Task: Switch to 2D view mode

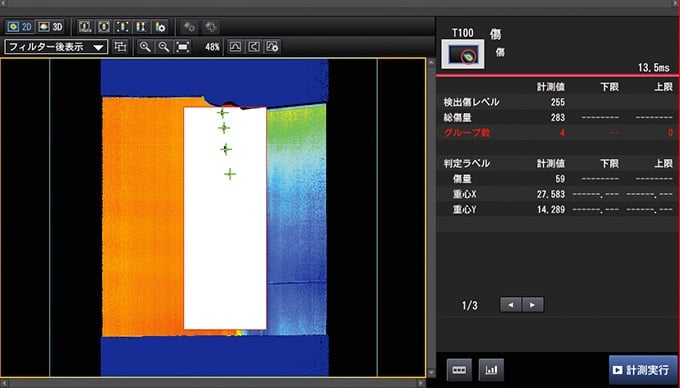Action: [x=20, y=27]
